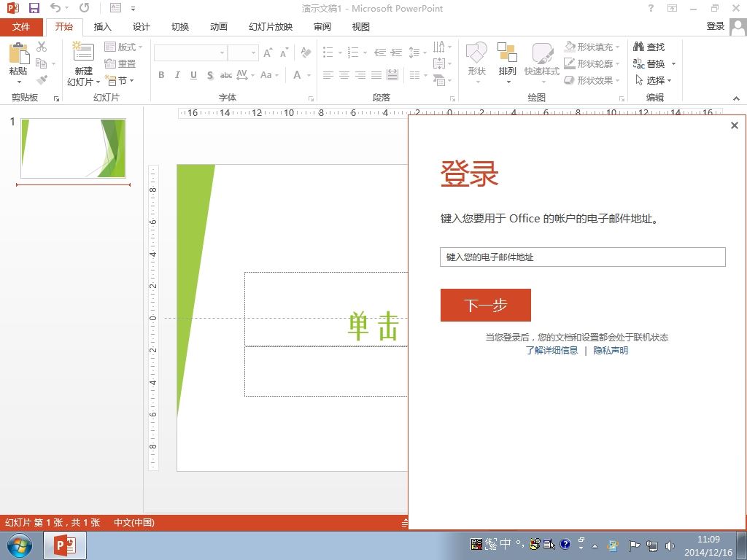Viewport: 747px width, 560px height.
Task: Apply italic formatting
Action: 177,75
